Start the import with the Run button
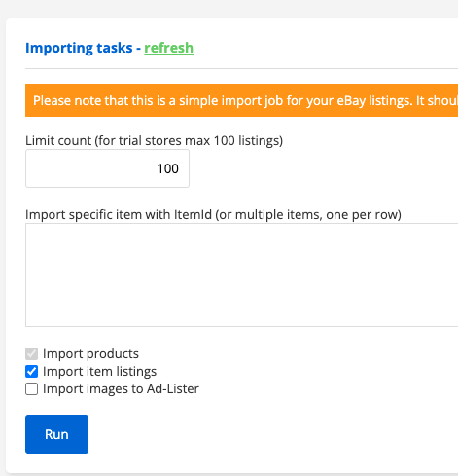Screen dimensions: 458x476 tap(56, 434)
